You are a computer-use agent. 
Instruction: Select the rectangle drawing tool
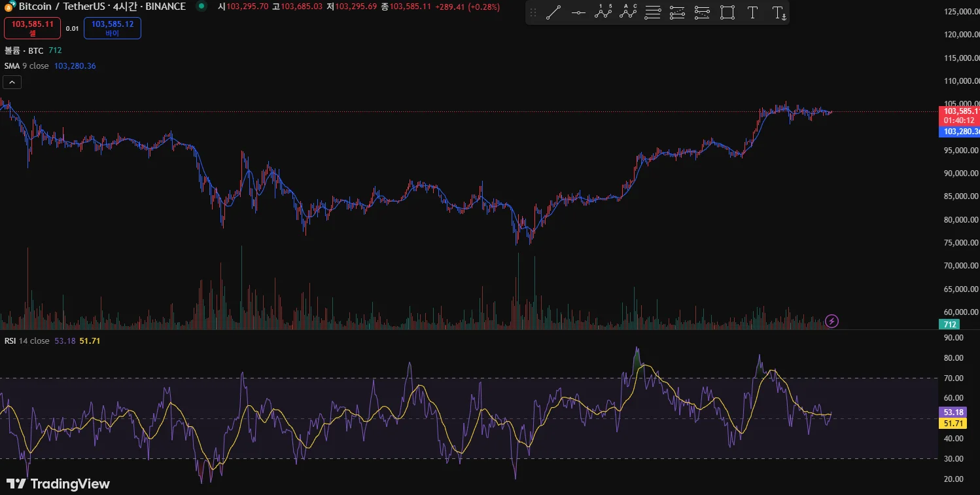pos(727,12)
